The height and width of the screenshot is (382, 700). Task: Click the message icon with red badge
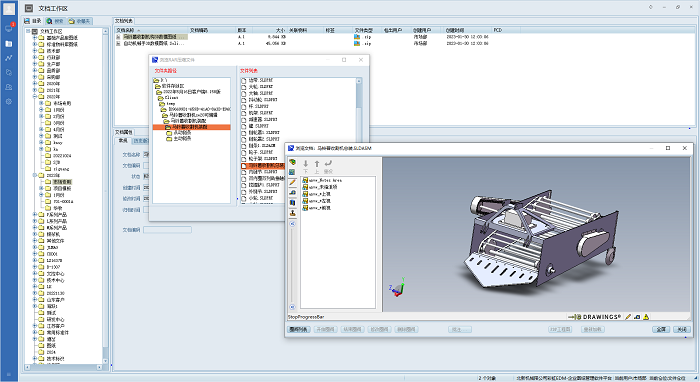coord(9,28)
